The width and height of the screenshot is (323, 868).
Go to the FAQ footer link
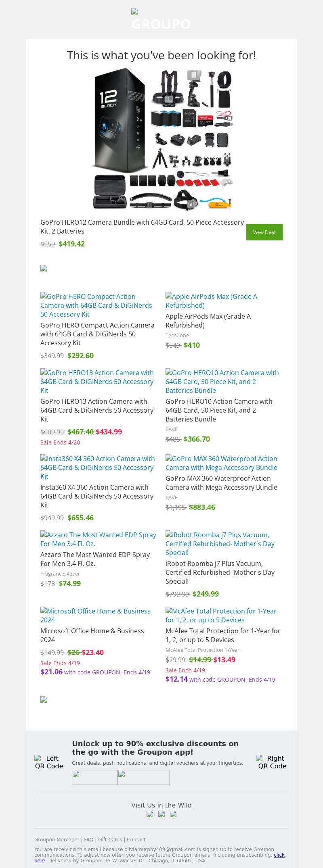click(x=88, y=839)
